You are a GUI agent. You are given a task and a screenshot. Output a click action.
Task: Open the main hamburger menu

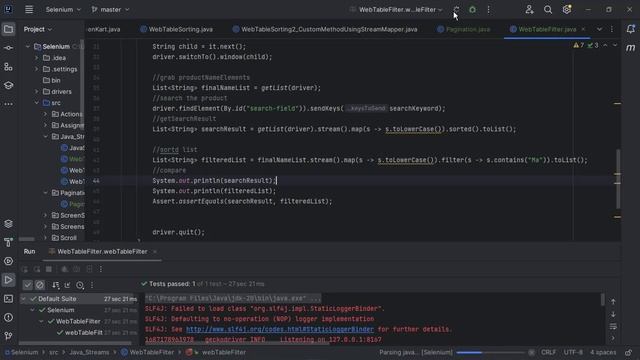[x=29, y=9]
